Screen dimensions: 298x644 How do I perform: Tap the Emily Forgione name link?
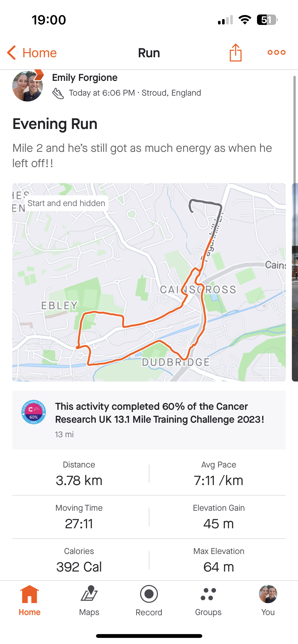point(85,78)
